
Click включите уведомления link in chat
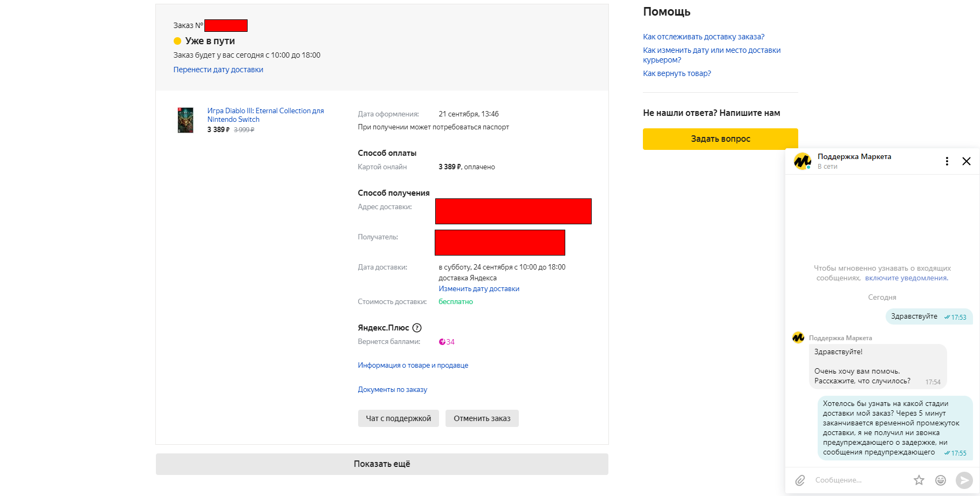click(x=906, y=278)
